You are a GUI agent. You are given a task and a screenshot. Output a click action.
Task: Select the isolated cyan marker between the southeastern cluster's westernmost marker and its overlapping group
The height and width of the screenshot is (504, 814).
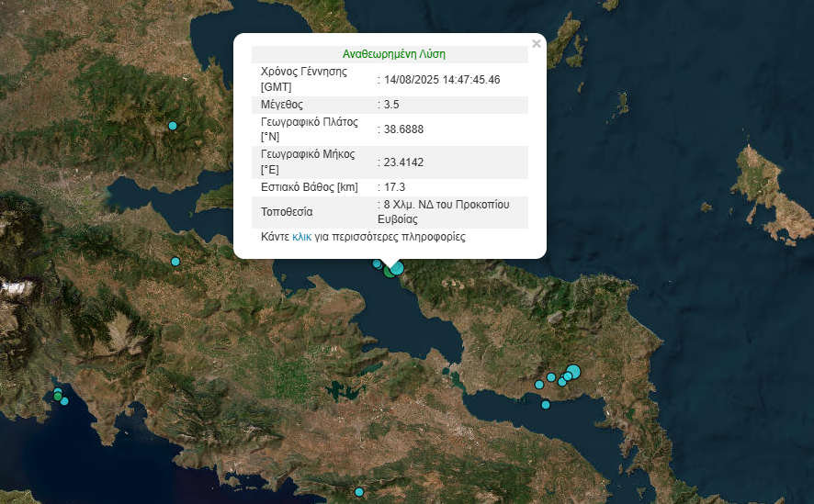[551, 377]
